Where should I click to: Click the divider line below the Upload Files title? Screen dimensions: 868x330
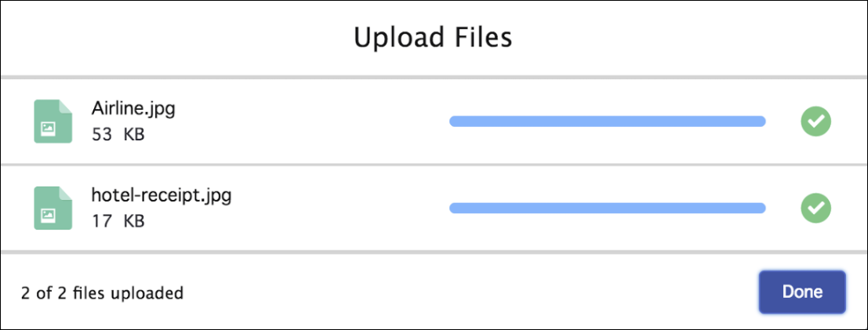pos(434,77)
